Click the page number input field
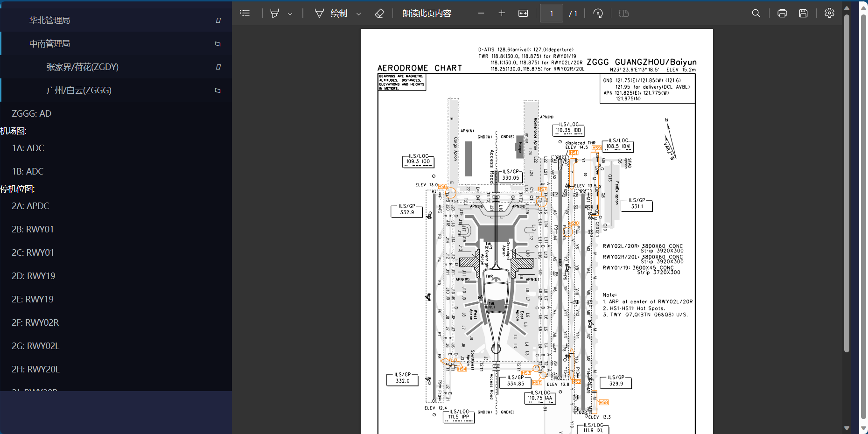 pos(551,14)
